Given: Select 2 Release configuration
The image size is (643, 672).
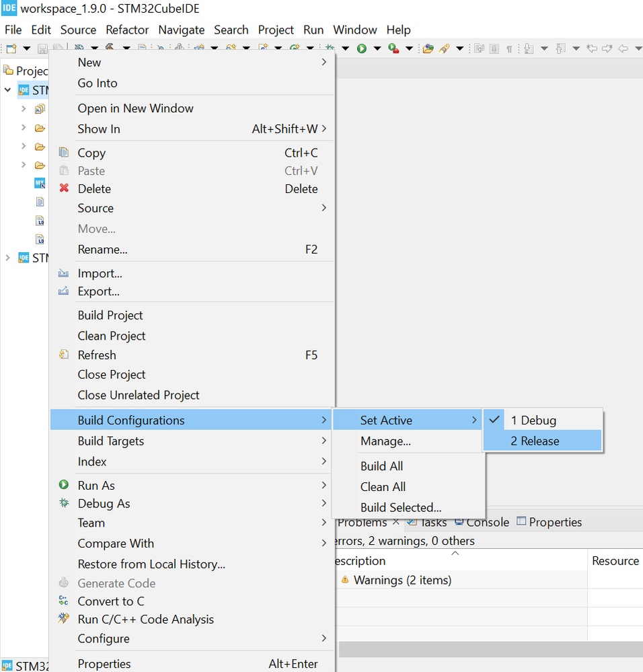Looking at the screenshot, I should [x=543, y=441].
